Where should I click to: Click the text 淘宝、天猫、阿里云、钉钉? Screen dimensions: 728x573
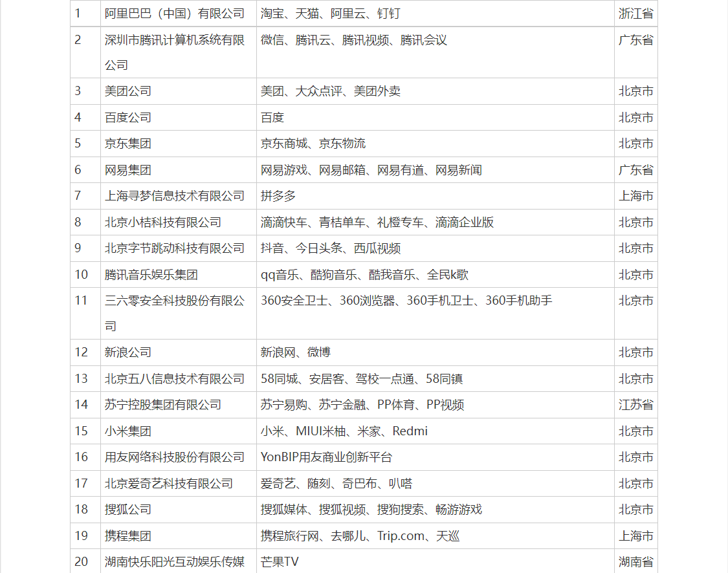tap(330, 14)
